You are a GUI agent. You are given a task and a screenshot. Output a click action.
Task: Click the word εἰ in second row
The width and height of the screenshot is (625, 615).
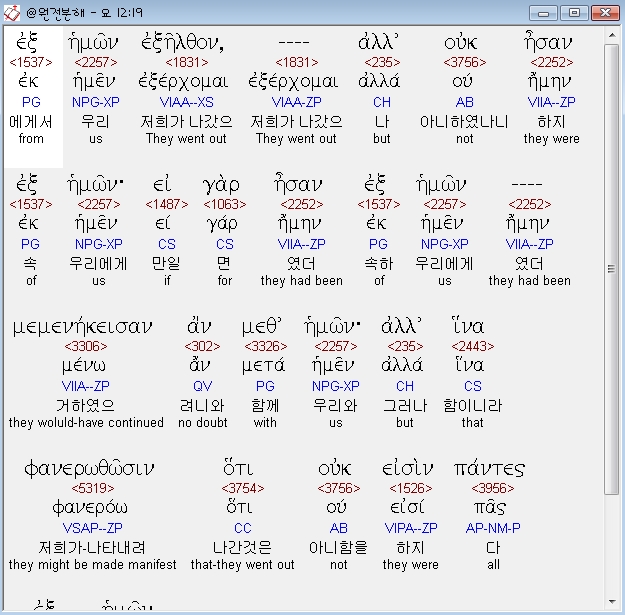pyautogui.click(x=162, y=185)
